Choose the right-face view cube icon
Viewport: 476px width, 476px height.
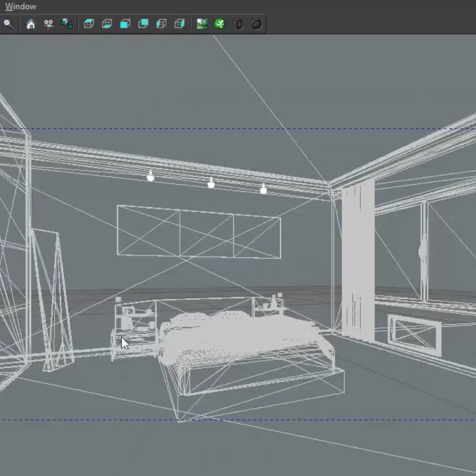pos(180,24)
